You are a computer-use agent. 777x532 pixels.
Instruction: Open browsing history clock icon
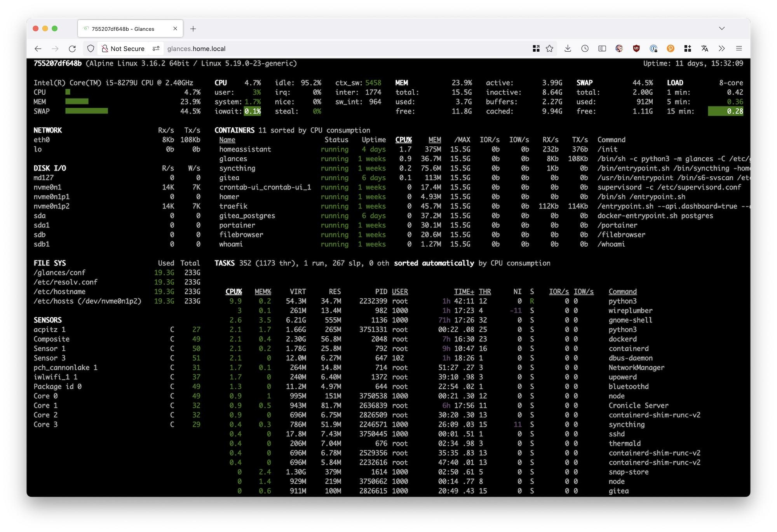point(585,49)
